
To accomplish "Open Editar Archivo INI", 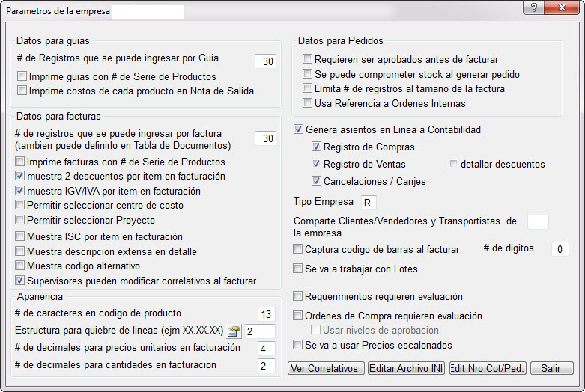I will click(406, 368).
